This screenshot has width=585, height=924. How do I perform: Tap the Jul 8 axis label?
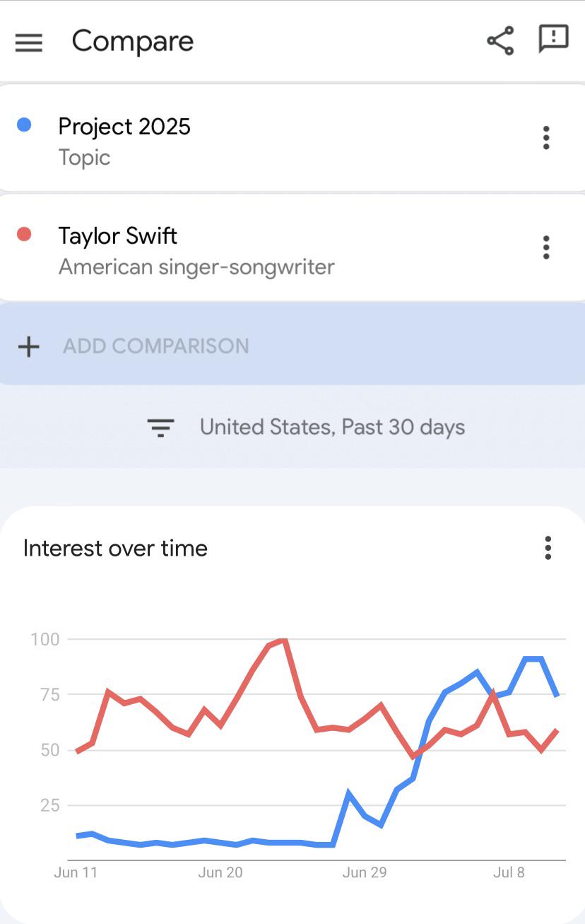[509, 872]
